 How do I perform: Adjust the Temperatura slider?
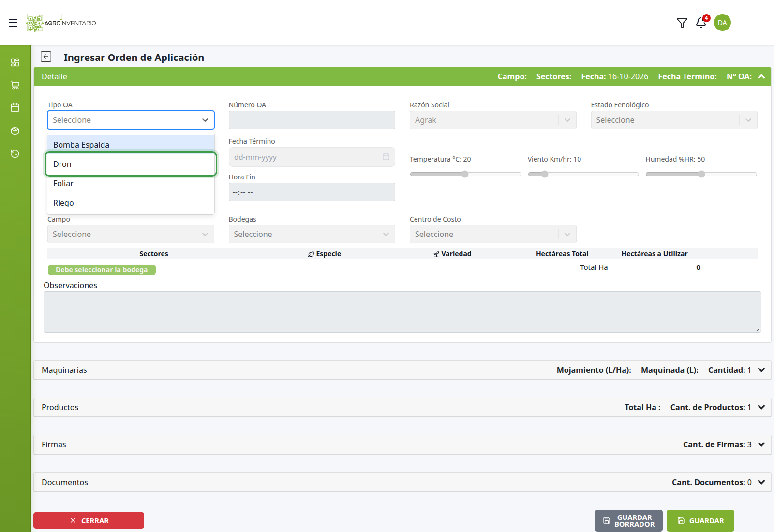pos(465,174)
